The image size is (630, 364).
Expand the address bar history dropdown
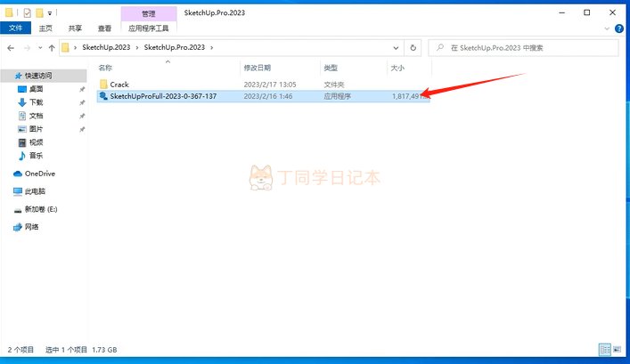[x=396, y=48]
